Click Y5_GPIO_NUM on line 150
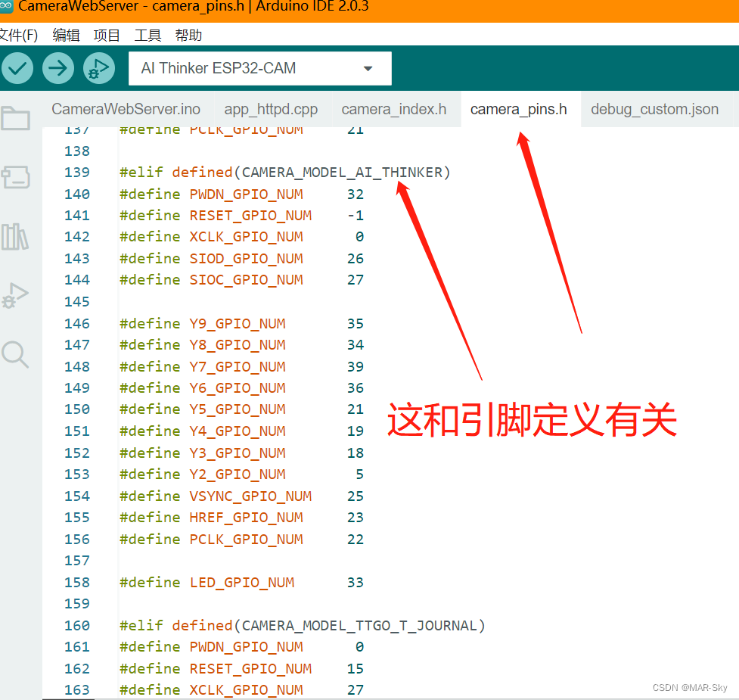Image resolution: width=739 pixels, height=700 pixels. pos(237,409)
